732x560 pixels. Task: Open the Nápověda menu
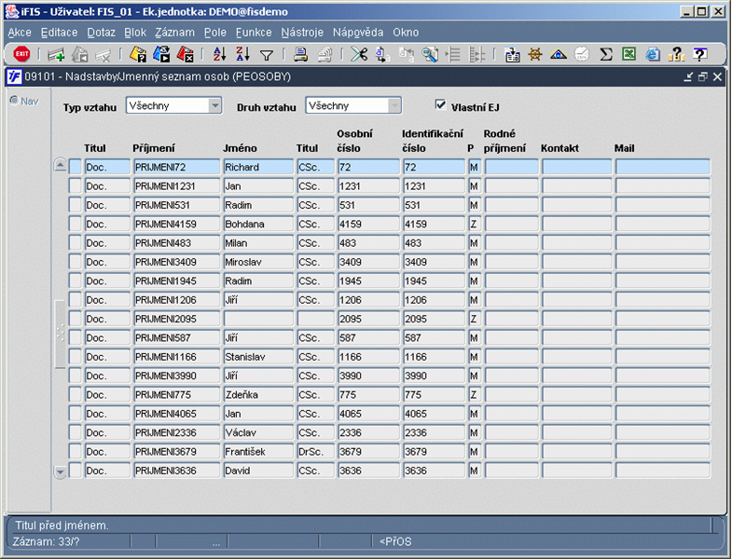358,33
